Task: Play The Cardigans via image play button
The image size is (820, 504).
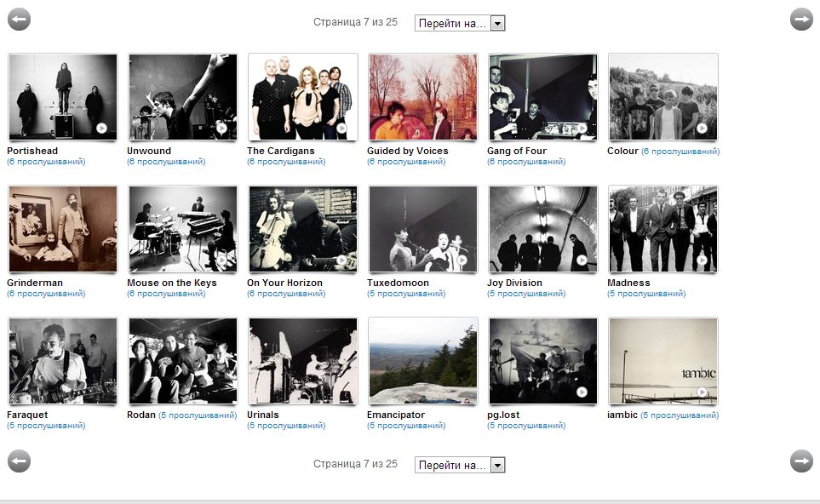Action: pos(341,128)
